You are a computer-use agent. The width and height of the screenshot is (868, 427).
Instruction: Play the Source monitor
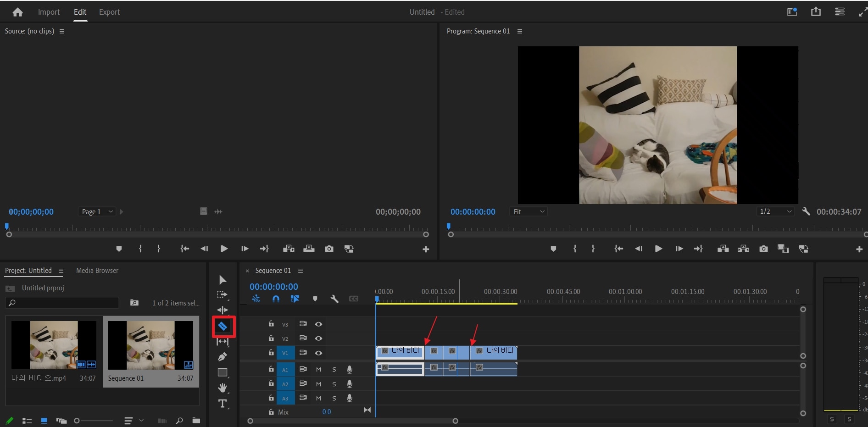click(224, 249)
